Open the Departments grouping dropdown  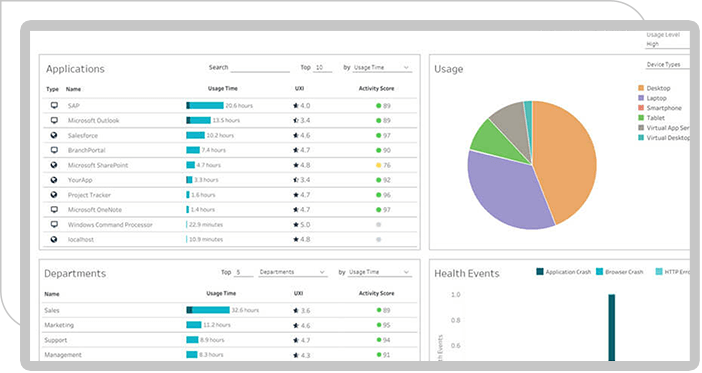coord(292,272)
